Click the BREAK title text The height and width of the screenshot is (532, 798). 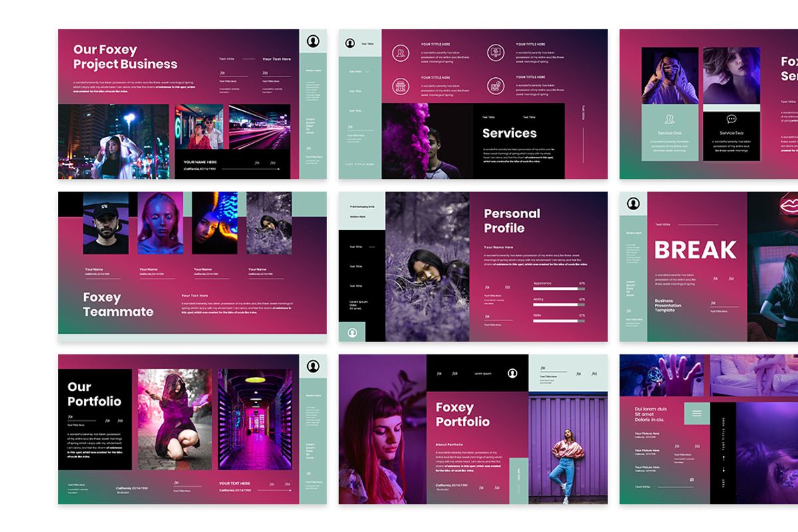695,250
